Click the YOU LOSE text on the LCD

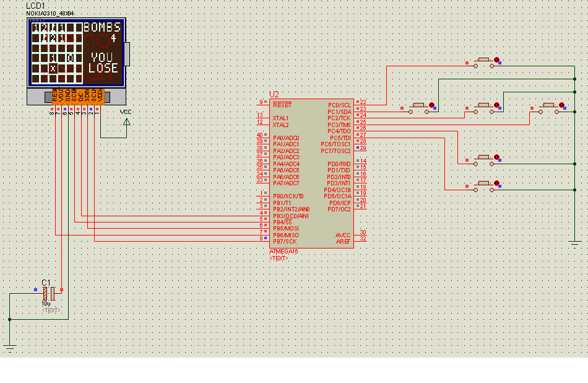click(103, 63)
